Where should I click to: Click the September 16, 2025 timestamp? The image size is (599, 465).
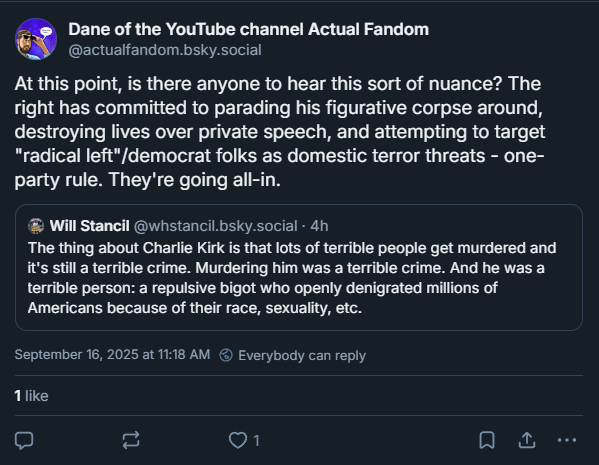pyautogui.click(x=112, y=355)
